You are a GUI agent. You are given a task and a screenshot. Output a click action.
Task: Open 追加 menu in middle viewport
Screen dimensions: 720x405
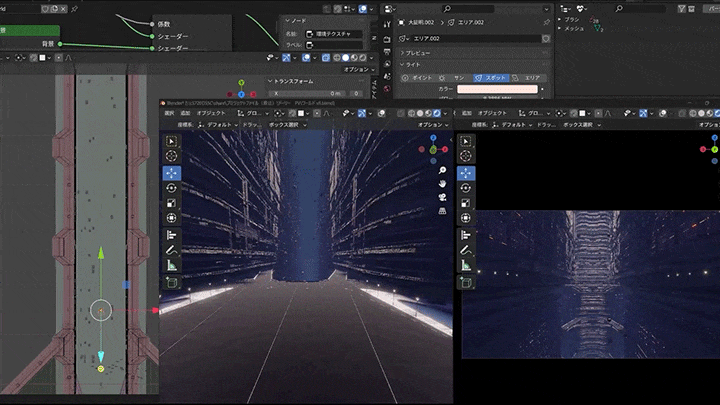[x=186, y=113]
